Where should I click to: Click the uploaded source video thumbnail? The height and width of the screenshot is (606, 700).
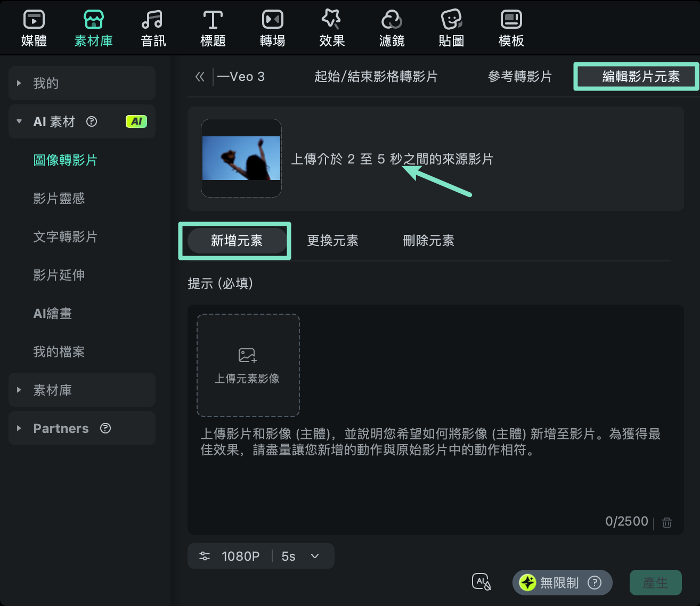[x=241, y=158]
